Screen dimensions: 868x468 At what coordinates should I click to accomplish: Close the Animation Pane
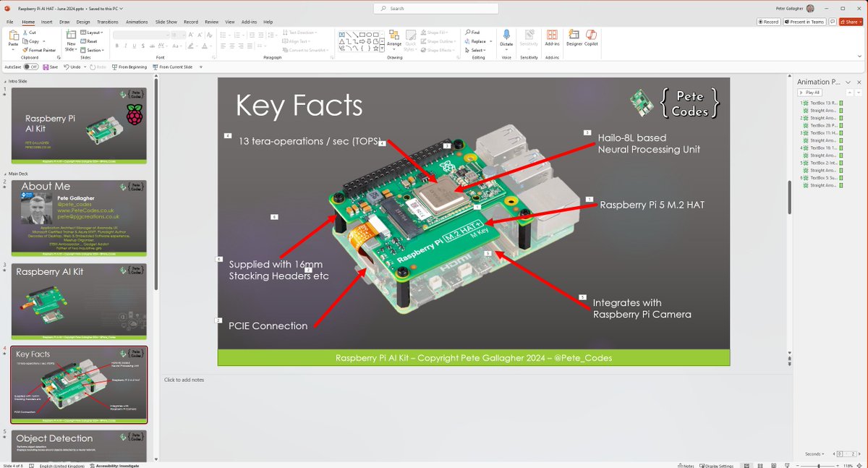click(859, 82)
